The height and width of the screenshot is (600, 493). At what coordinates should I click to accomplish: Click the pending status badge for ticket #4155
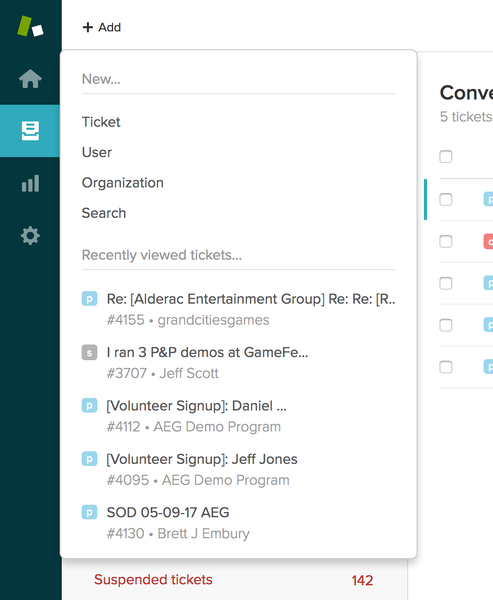(89, 299)
